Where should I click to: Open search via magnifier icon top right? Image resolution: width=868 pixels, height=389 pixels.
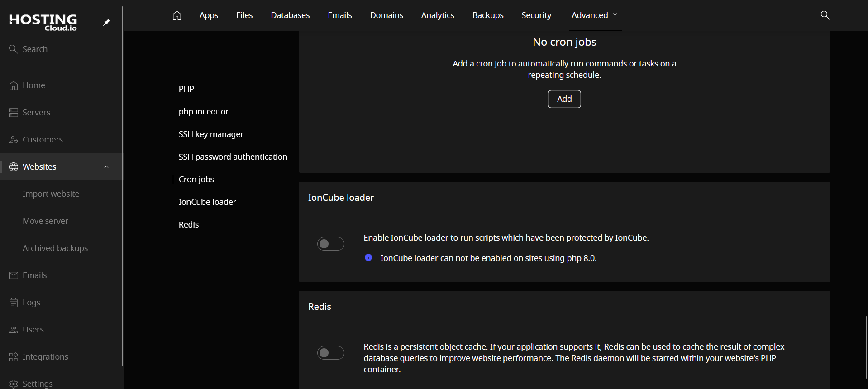825,15
